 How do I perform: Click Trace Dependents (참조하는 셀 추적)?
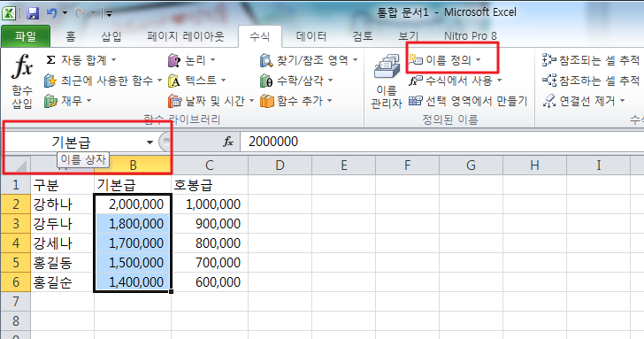tap(591, 81)
